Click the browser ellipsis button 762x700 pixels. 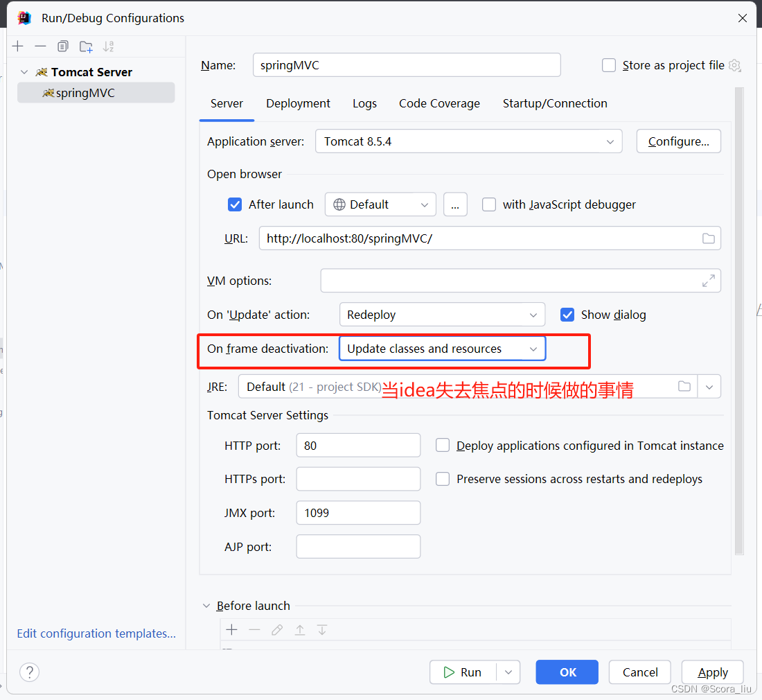click(x=455, y=204)
